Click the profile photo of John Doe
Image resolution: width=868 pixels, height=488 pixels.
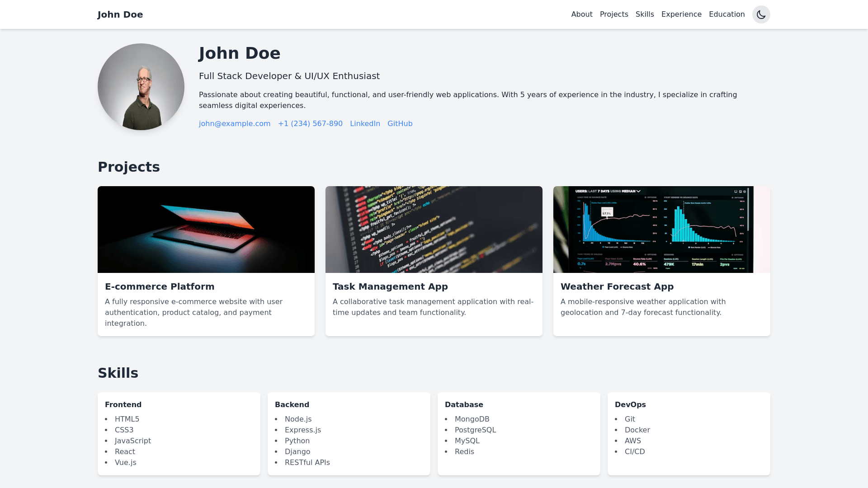(x=141, y=87)
